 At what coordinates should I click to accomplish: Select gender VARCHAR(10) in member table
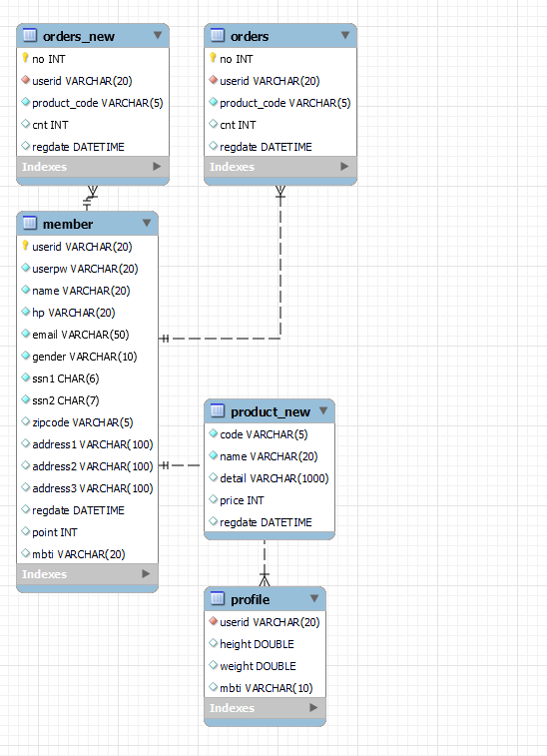point(84,357)
